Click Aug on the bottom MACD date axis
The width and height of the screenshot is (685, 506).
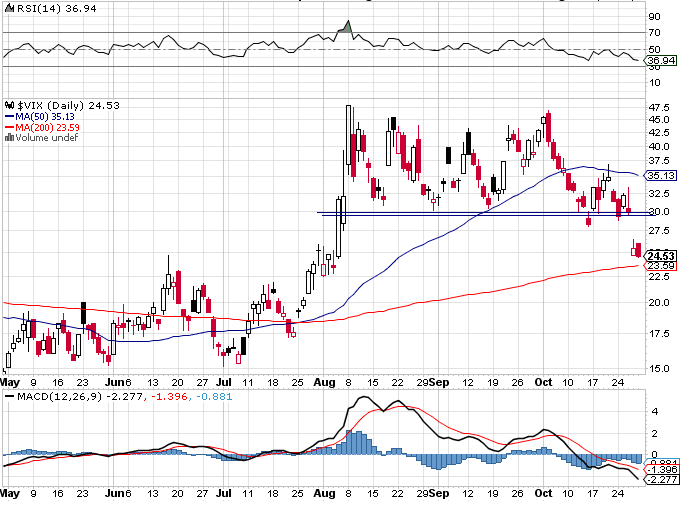click(x=324, y=494)
